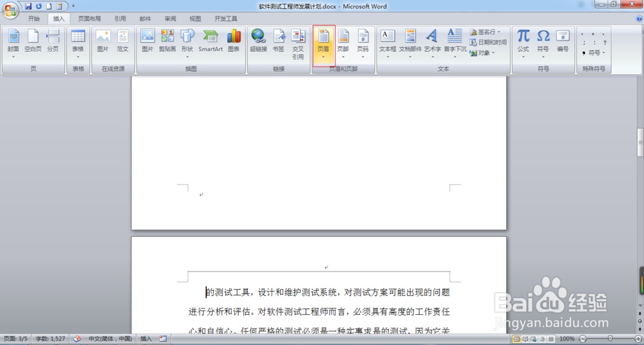
Task: Open the 开发工具 ribbon tab
Action: pos(225,19)
